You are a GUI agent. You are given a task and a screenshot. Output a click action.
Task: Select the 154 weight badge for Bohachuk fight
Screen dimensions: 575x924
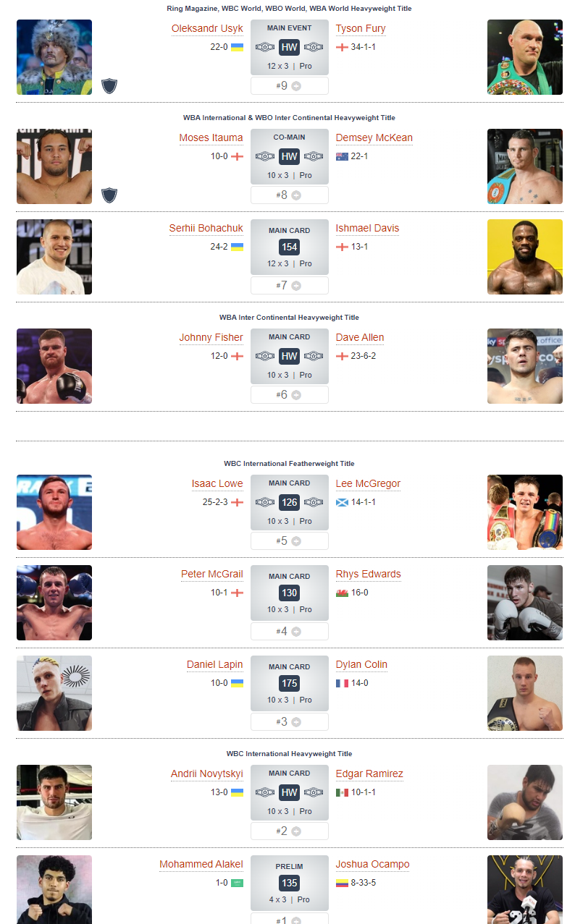[x=290, y=247]
